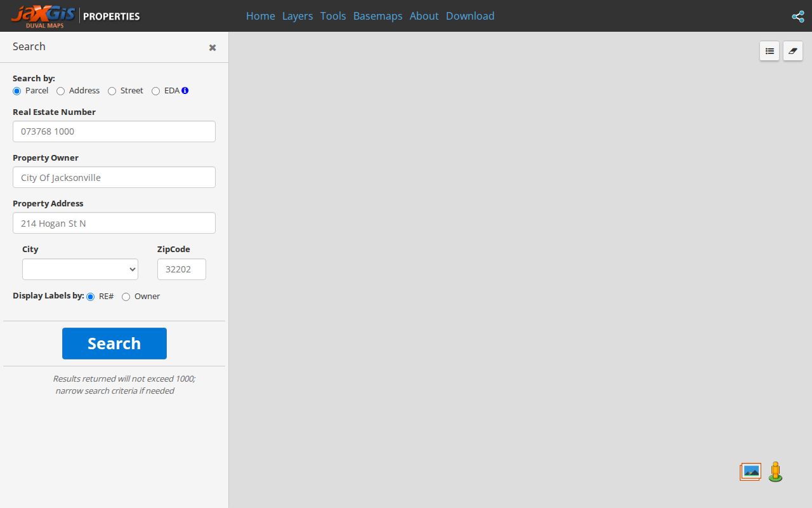The width and height of the screenshot is (812, 508).
Task: Open the imagery picture icon
Action: (x=750, y=471)
